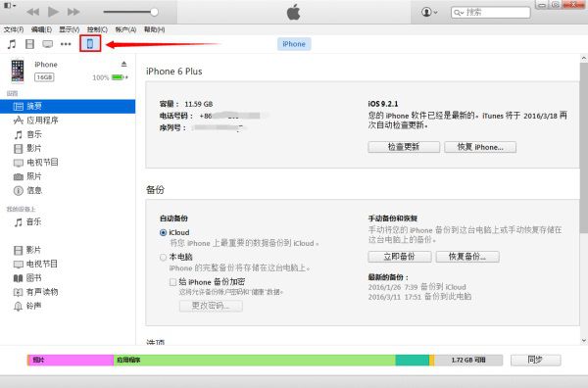
Task: Click the play button
Action: click(x=53, y=12)
